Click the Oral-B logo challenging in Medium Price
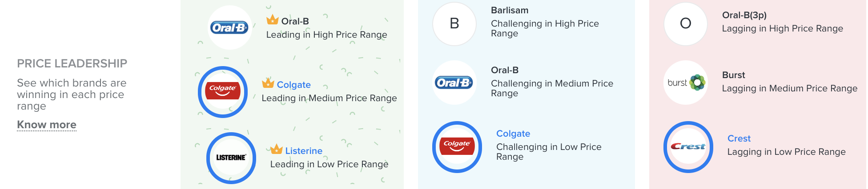This screenshot has height=189, width=868. [454, 83]
